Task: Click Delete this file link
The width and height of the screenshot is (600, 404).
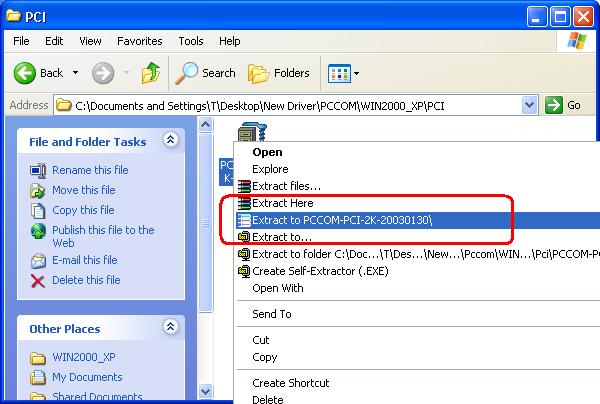Action: coord(86,280)
